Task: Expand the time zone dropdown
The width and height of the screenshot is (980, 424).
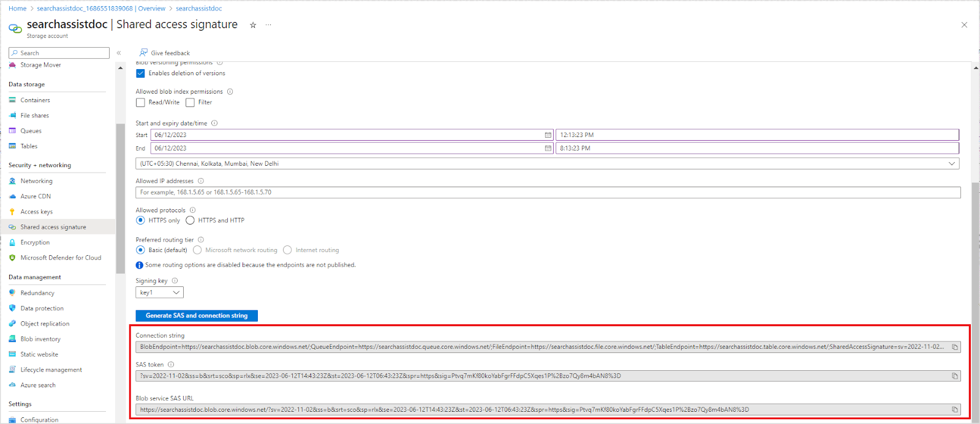Action: (x=951, y=163)
